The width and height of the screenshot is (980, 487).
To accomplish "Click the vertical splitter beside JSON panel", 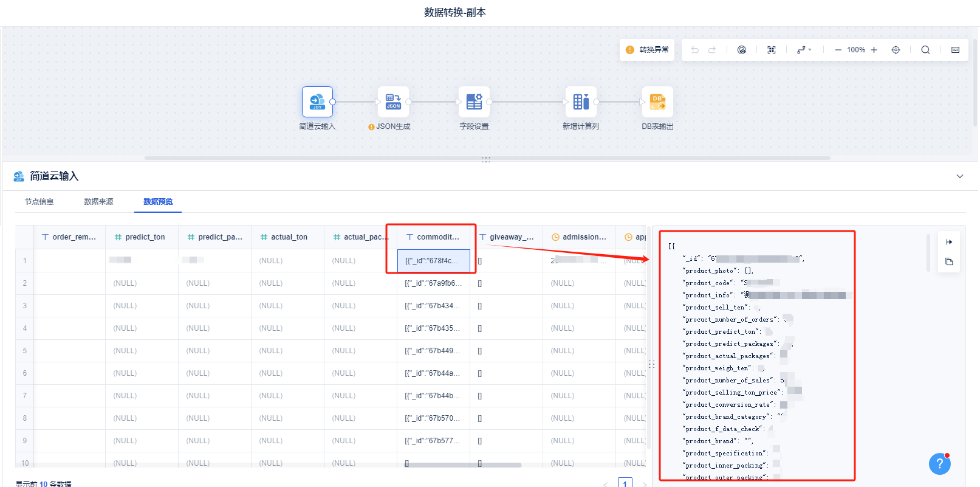I will pyautogui.click(x=651, y=364).
